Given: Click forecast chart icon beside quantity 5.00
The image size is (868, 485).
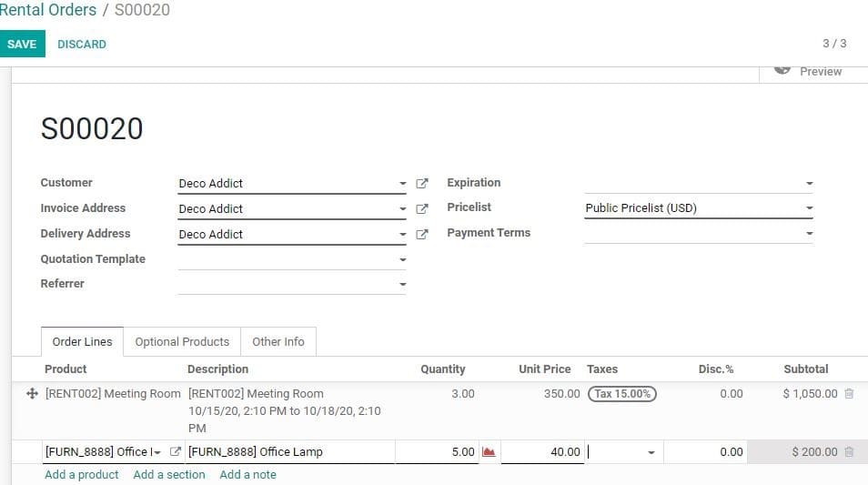Looking at the screenshot, I should click(x=489, y=451).
